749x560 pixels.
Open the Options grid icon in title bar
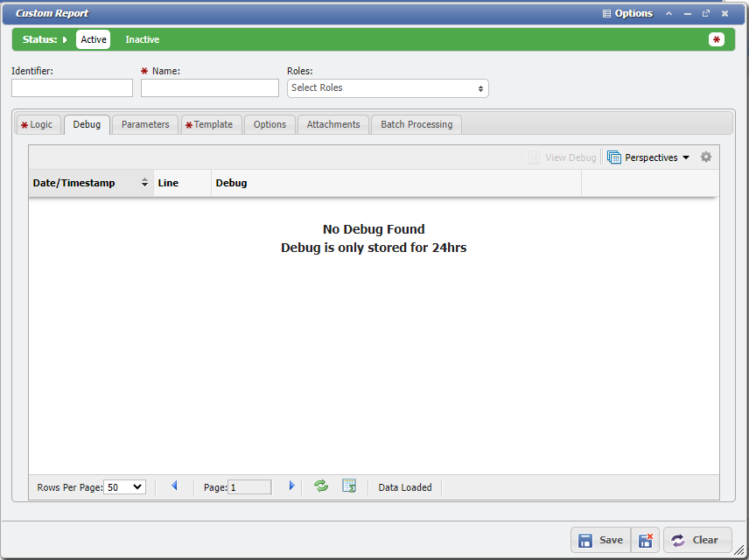pyautogui.click(x=605, y=13)
